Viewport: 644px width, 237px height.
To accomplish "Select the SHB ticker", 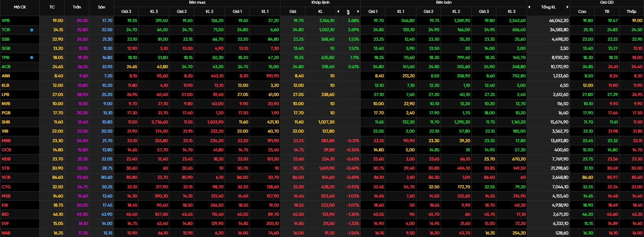I will 6,122.
